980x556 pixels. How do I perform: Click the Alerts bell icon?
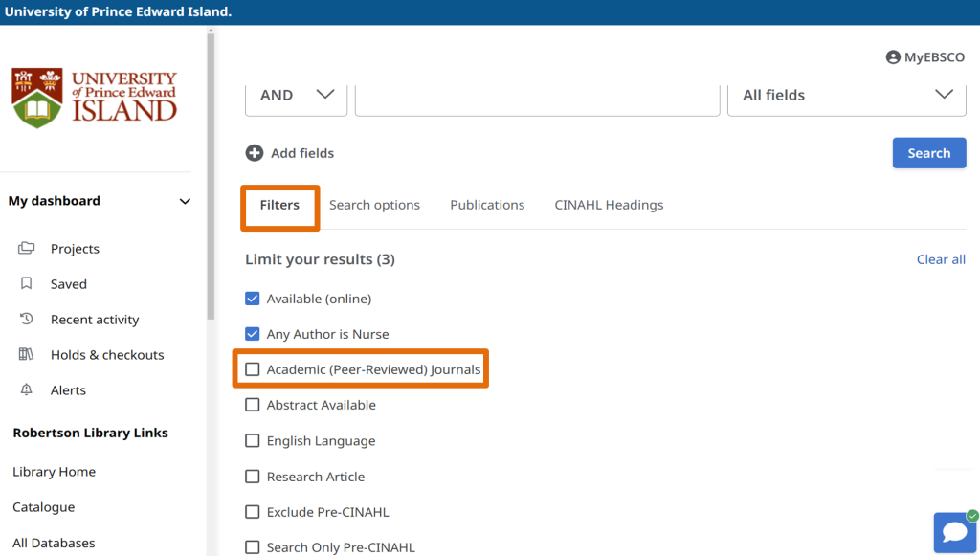[27, 390]
